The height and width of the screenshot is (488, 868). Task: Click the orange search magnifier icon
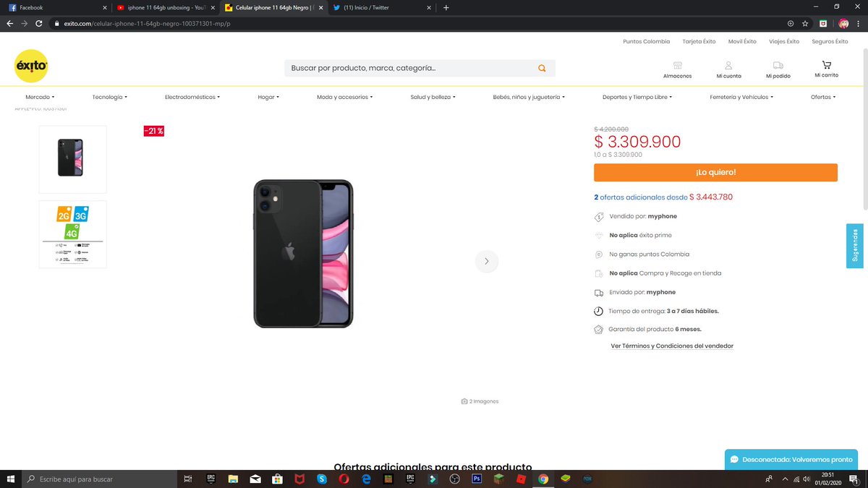click(x=542, y=69)
